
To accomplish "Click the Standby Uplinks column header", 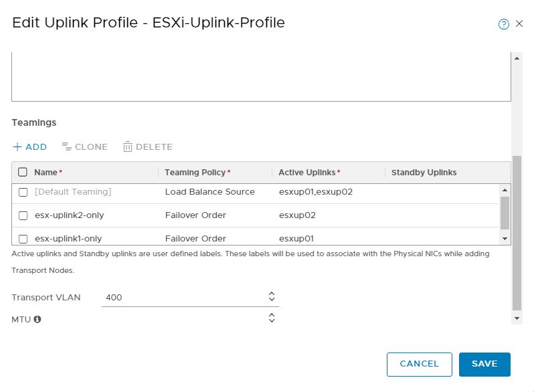I will [x=424, y=173].
